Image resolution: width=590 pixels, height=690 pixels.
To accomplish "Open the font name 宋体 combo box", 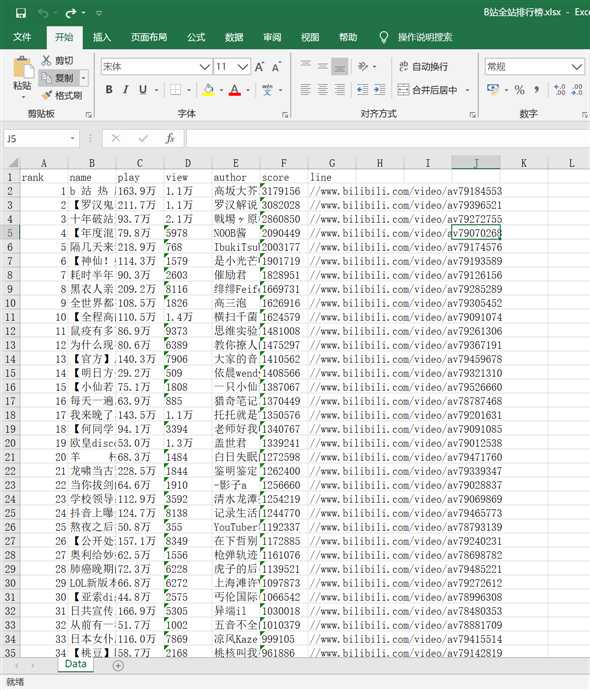I will [156, 67].
